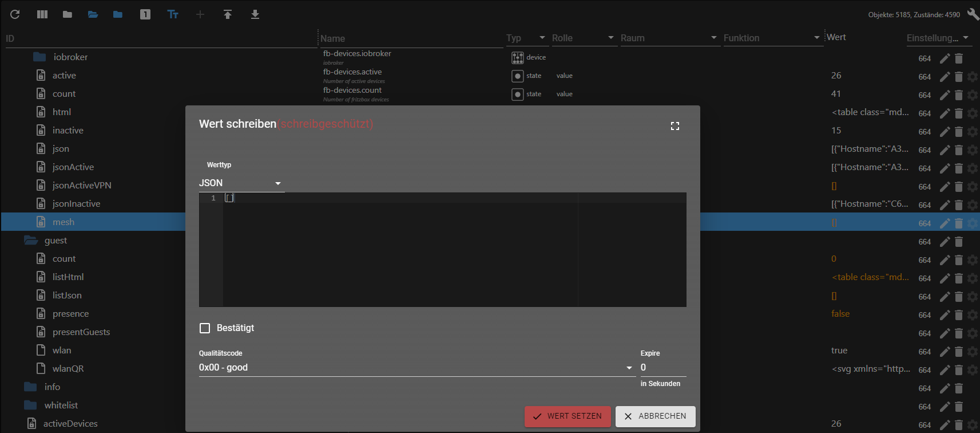
Task: Click the value 41 of count row
Action: [x=836, y=94]
